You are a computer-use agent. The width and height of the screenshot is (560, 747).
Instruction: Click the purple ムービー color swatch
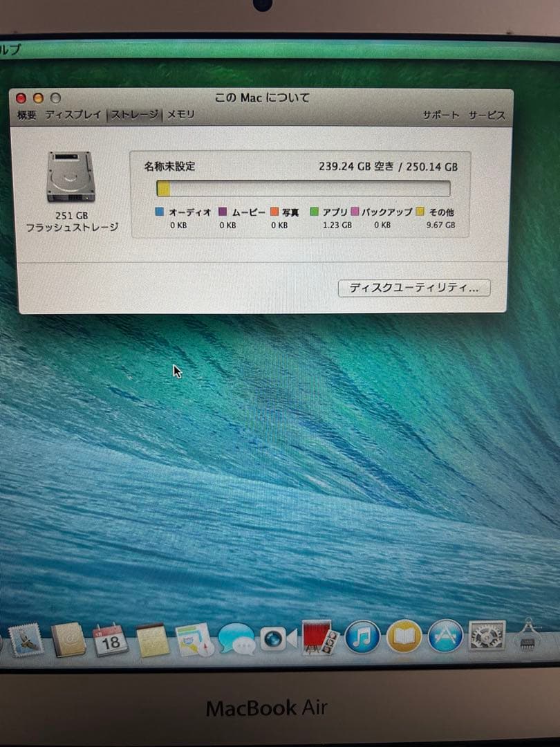[223, 212]
